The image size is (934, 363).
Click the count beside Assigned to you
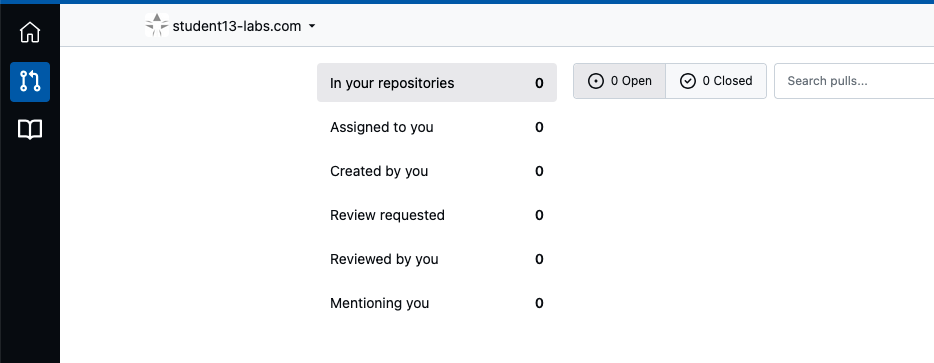(539, 128)
